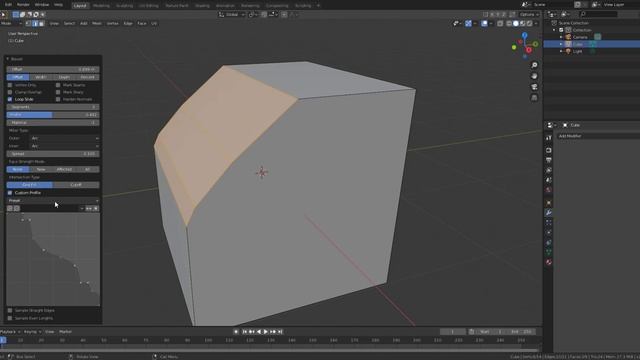Enable Sample Even Lengths checkbox
This screenshot has width=640, height=360.
click(10, 318)
